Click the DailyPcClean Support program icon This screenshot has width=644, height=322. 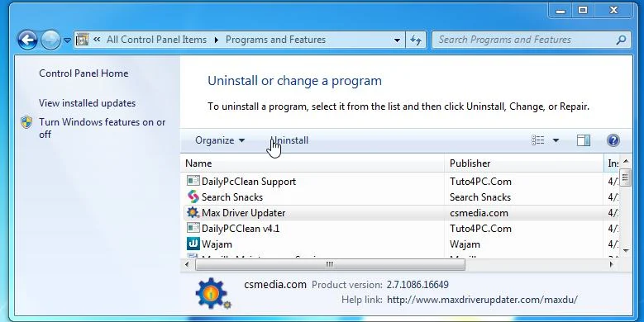[x=193, y=181]
